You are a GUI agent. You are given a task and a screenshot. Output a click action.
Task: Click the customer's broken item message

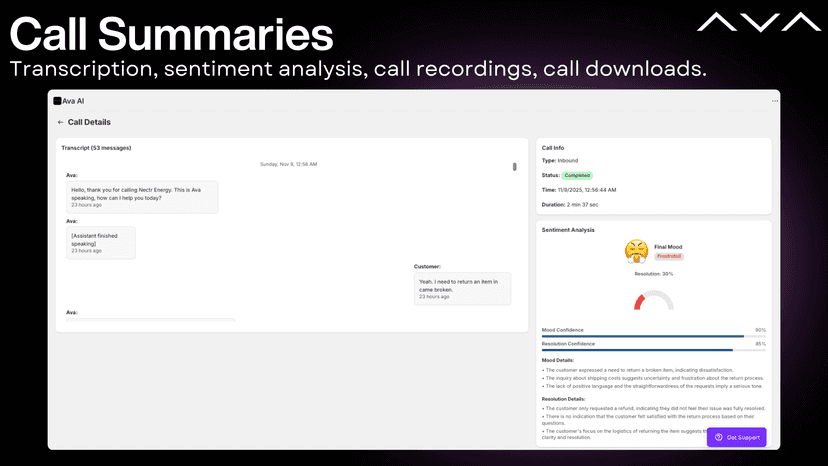tap(462, 289)
